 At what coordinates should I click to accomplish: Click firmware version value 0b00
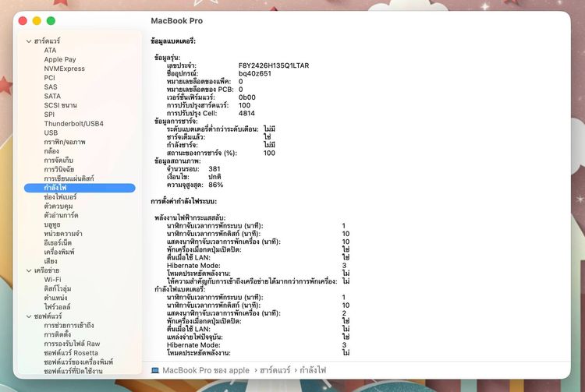pos(247,97)
